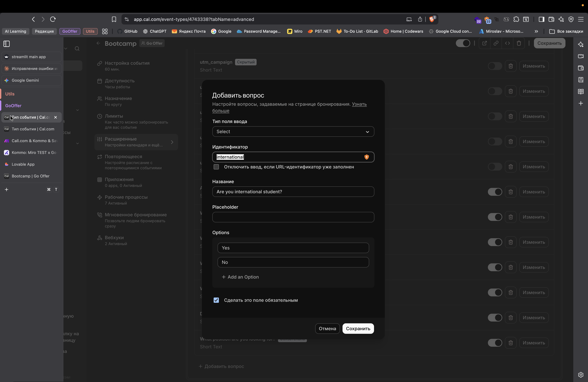This screenshot has height=382, width=588.
Task: Click the browser reload icon
Action: tap(53, 19)
